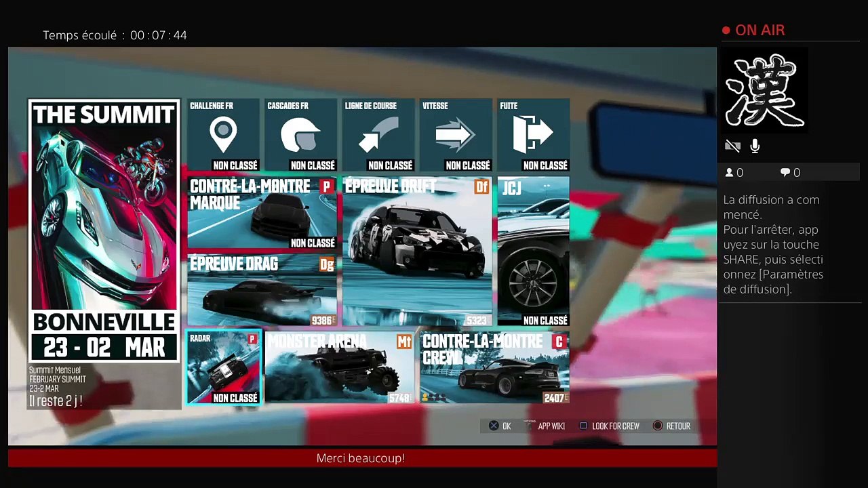The height and width of the screenshot is (488, 868).
Task: Click the P badge on Radar card
Action: pos(253,339)
